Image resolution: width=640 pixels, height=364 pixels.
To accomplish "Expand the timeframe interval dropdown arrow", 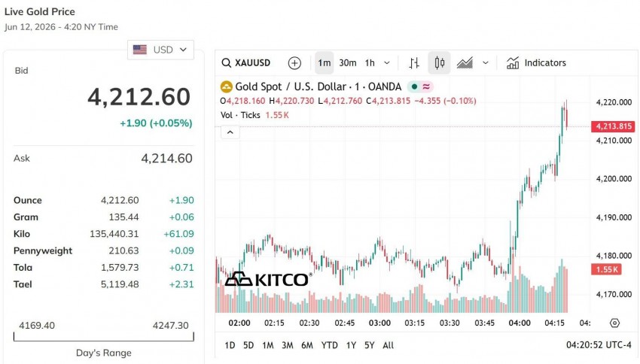I will (387, 62).
